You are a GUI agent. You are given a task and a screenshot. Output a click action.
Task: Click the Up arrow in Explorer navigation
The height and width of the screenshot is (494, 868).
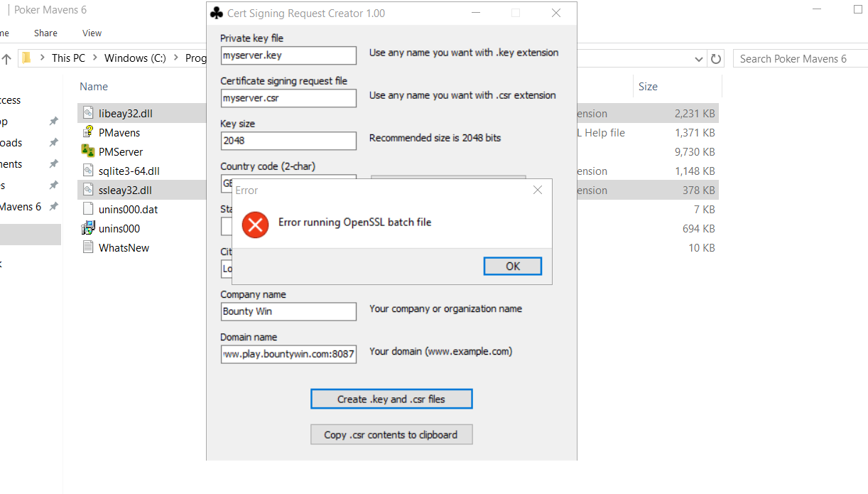(x=6, y=59)
